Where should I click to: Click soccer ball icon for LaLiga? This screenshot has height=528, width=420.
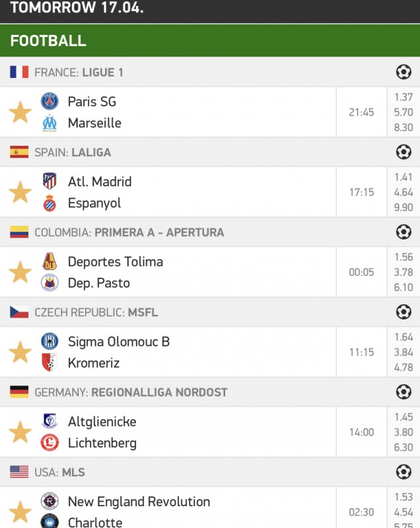(403, 152)
